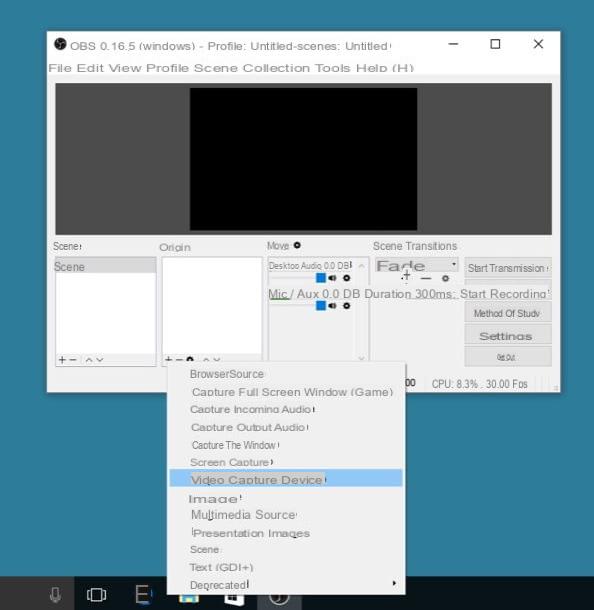Click the remove source minus icon
The height and width of the screenshot is (610, 594).
point(179,359)
